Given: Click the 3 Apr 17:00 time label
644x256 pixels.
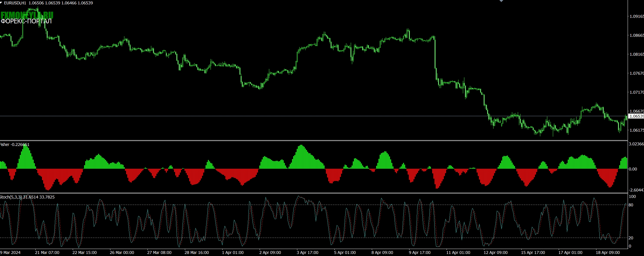Looking at the screenshot, I should point(308,252).
